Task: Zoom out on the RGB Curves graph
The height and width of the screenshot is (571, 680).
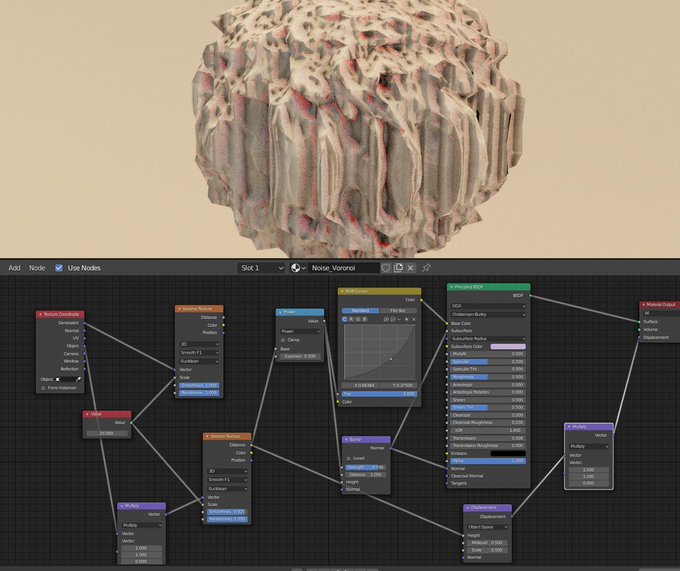Action: pyautogui.click(x=392, y=319)
